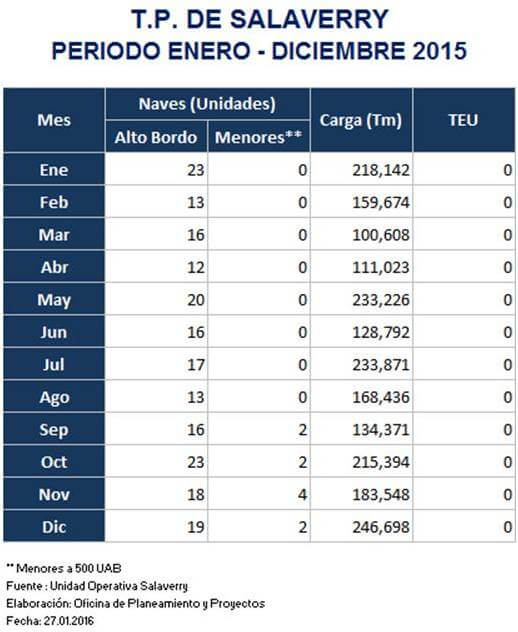Click the Ene row label
Image resolution: width=518 pixels, height=632 pixels.
click(x=54, y=169)
